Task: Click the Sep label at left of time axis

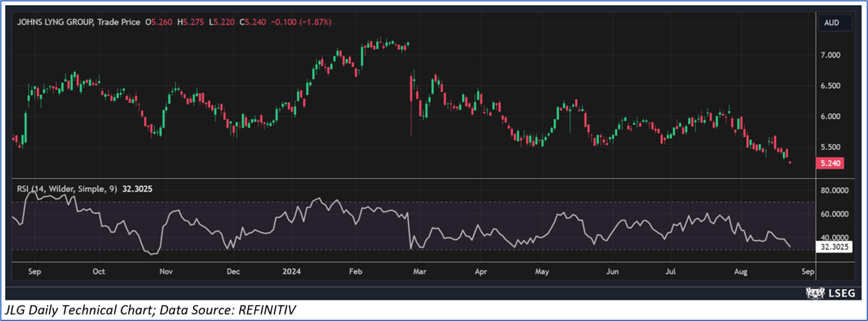Action: 34,272
